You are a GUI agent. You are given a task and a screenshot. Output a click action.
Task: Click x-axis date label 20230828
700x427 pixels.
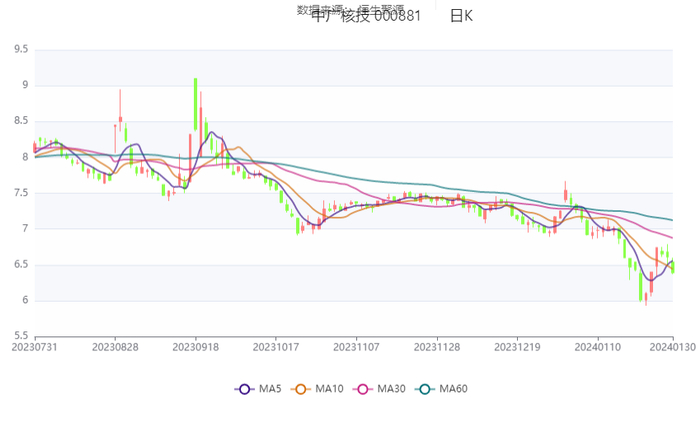point(115,347)
